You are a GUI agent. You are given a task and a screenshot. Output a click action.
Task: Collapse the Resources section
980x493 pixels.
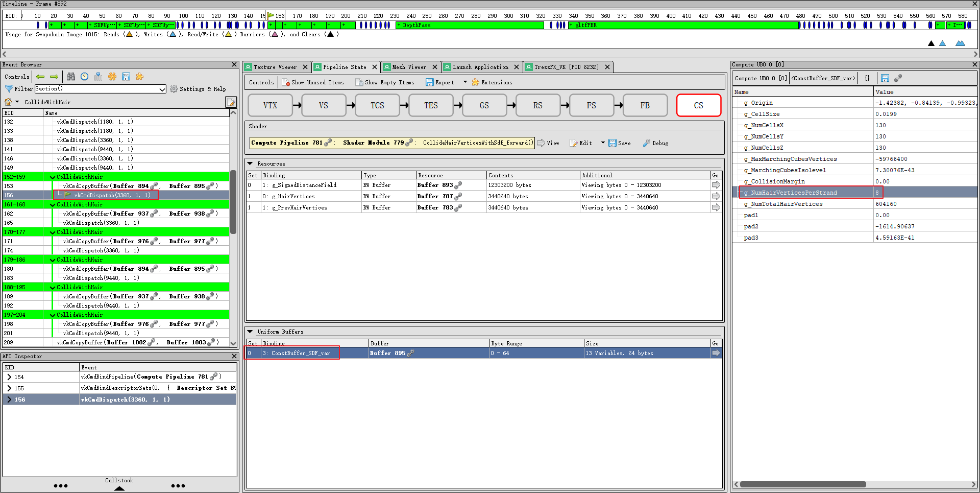coord(250,163)
